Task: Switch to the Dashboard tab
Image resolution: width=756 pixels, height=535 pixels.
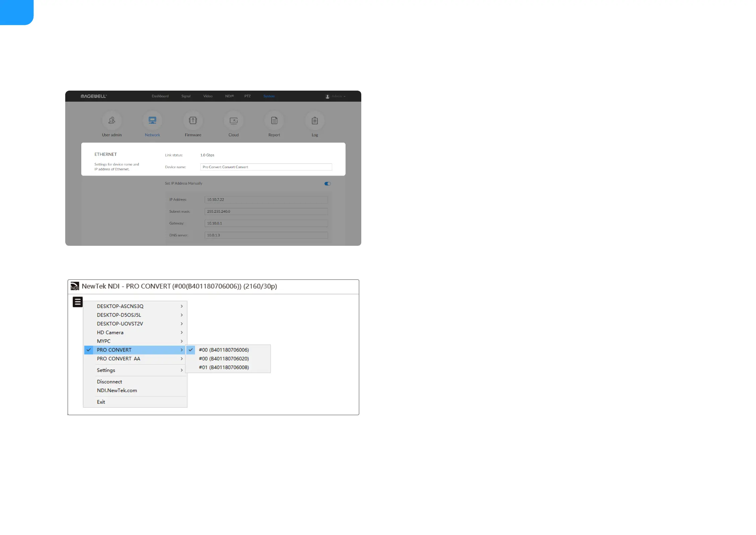Action: tap(160, 96)
